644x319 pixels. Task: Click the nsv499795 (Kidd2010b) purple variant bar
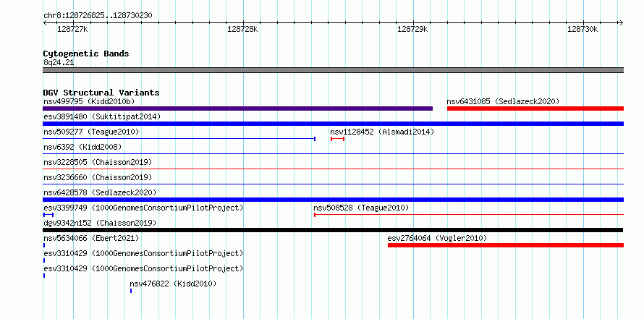(238, 109)
